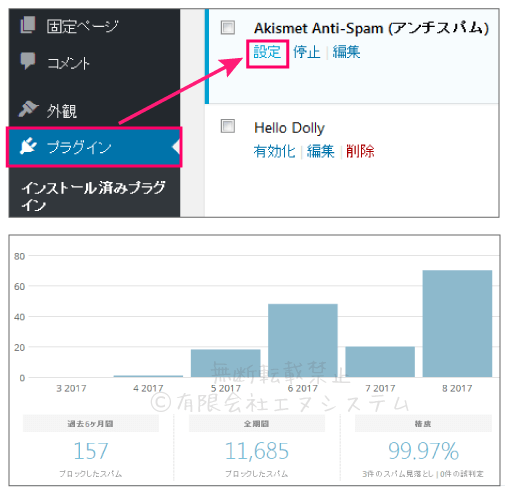Click the 全期間 heading
This screenshot has height=491, width=510.
tap(256, 424)
